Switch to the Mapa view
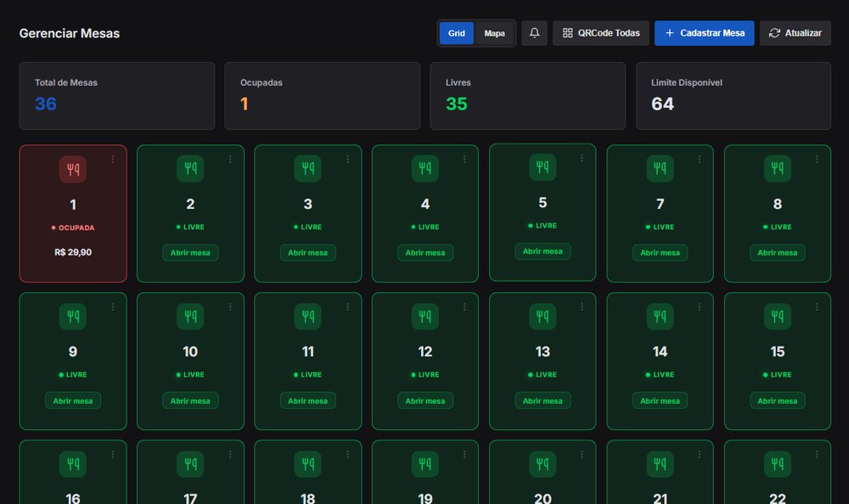 [x=494, y=33]
